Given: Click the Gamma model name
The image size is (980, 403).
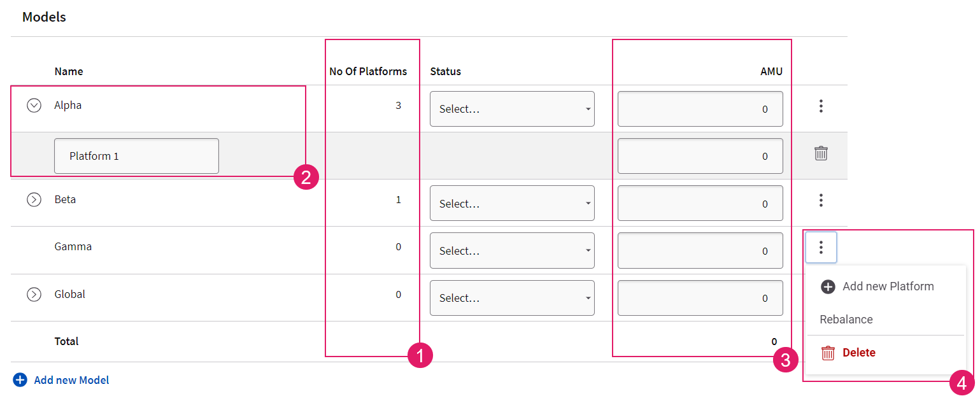Looking at the screenshot, I should (73, 247).
